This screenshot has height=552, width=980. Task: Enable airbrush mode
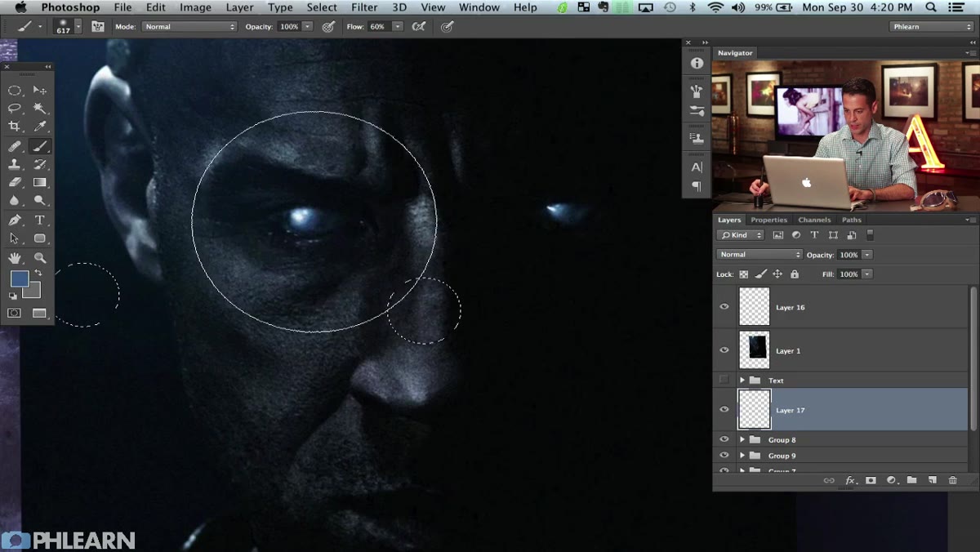coord(419,26)
